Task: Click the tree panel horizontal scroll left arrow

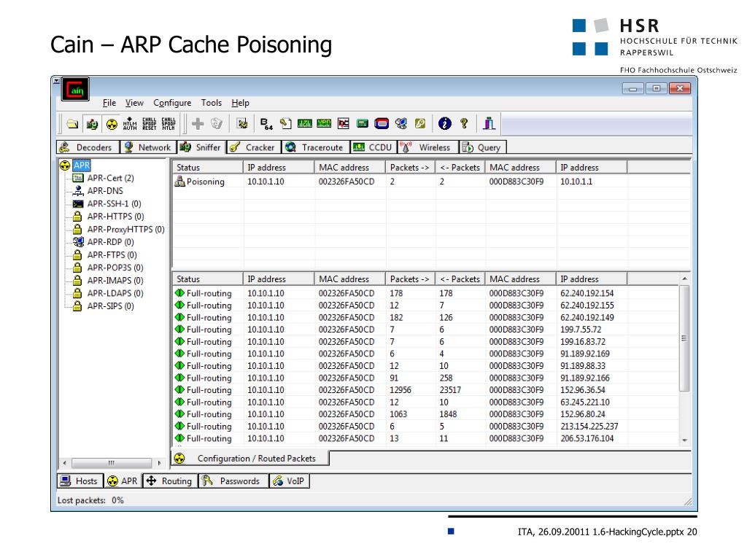Action: tap(65, 463)
